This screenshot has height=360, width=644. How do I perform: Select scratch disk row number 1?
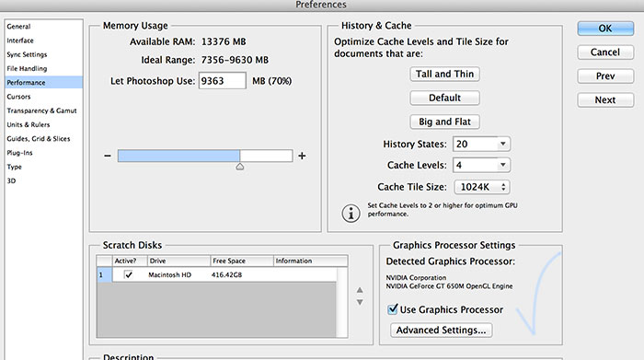(x=104, y=274)
